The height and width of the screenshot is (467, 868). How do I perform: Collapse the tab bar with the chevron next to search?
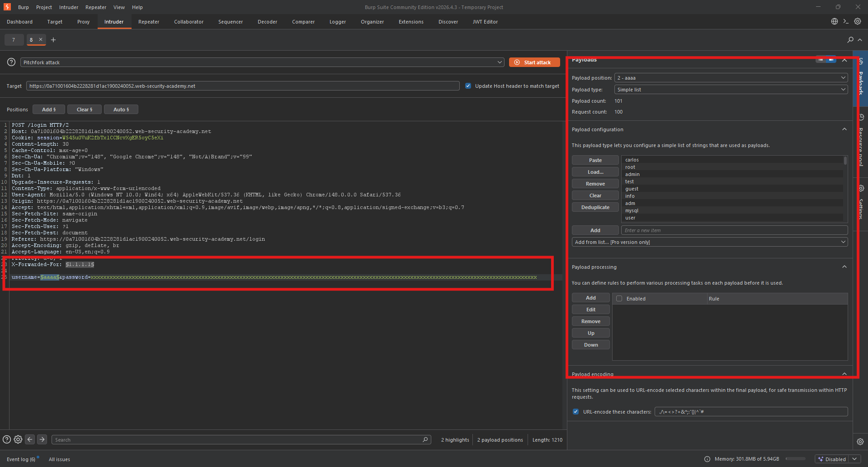click(860, 40)
